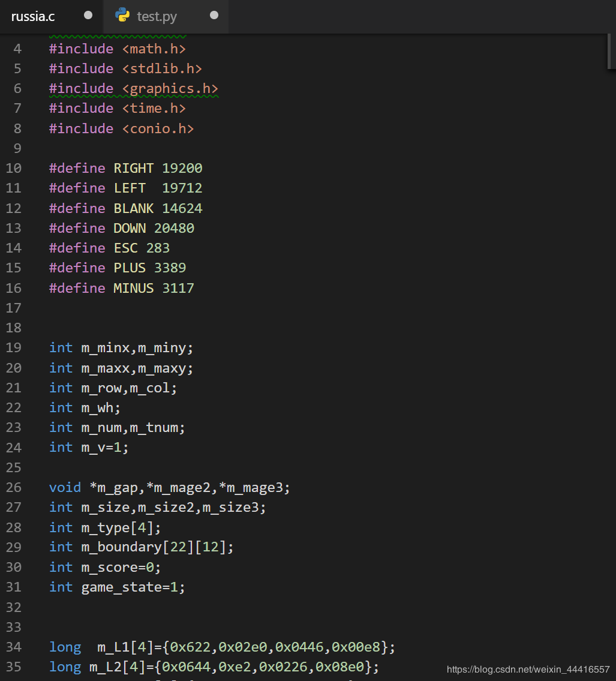Click 'int m_score=0;' declaration
The height and width of the screenshot is (681, 616).
point(105,567)
